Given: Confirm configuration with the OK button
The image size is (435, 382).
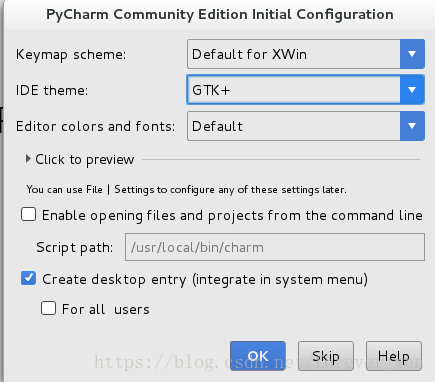Looking at the screenshot, I should [258, 356].
